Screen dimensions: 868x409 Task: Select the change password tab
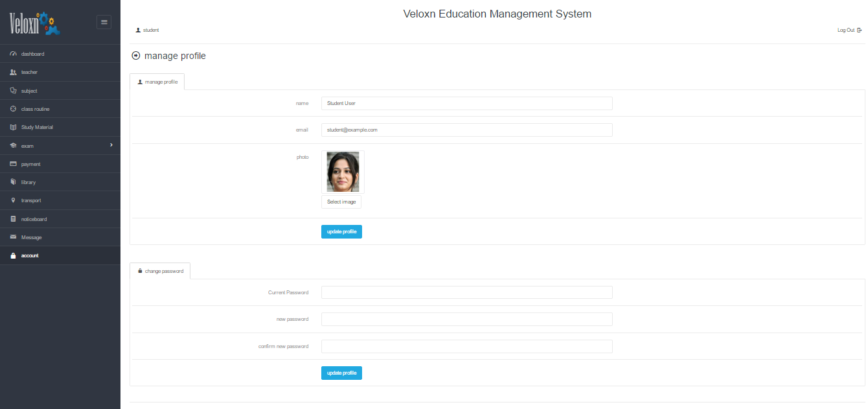pyautogui.click(x=160, y=271)
